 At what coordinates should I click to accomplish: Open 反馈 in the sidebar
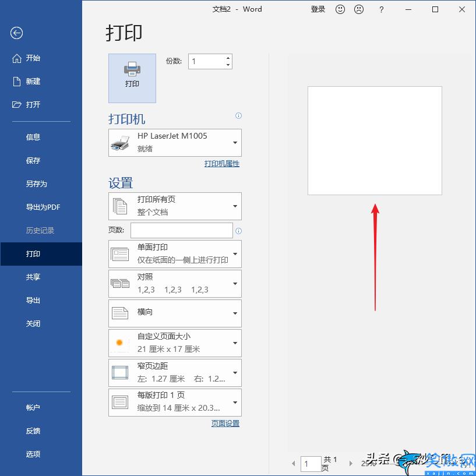[41, 431]
